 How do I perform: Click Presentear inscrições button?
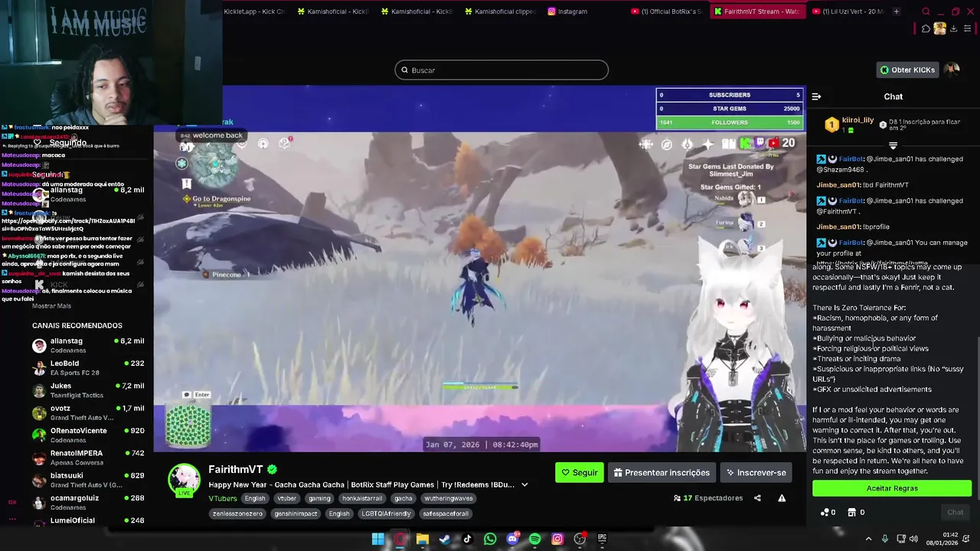(x=661, y=472)
